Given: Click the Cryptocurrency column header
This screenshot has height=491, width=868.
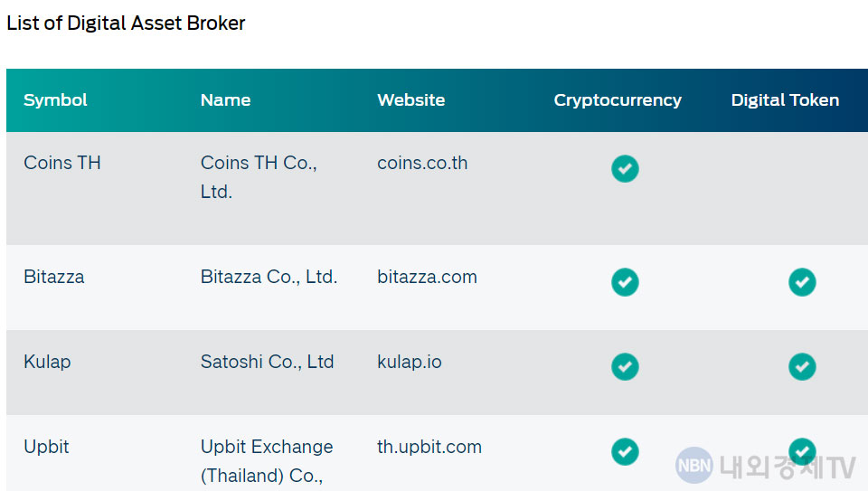Looking at the screenshot, I should click(618, 100).
